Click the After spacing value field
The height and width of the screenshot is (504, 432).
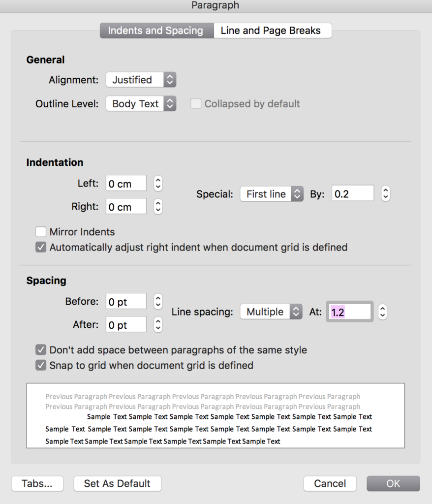point(125,324)
